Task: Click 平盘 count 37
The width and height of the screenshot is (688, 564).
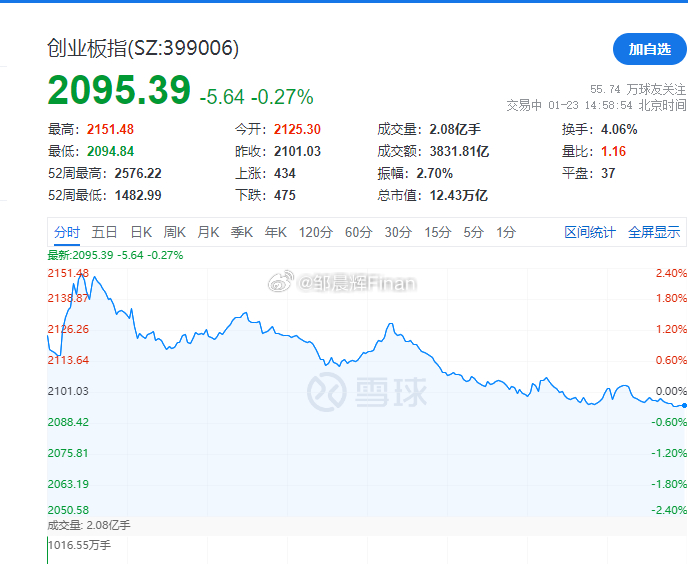Action: 608,173
